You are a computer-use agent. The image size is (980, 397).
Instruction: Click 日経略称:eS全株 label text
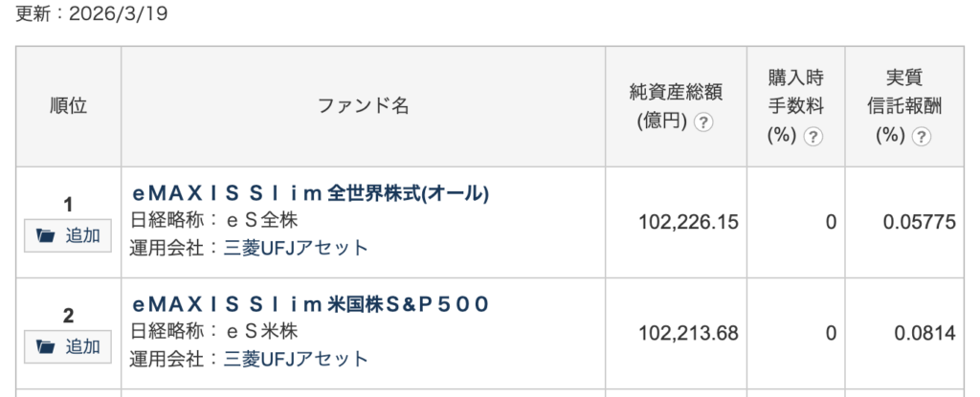[x=214, y=221]
